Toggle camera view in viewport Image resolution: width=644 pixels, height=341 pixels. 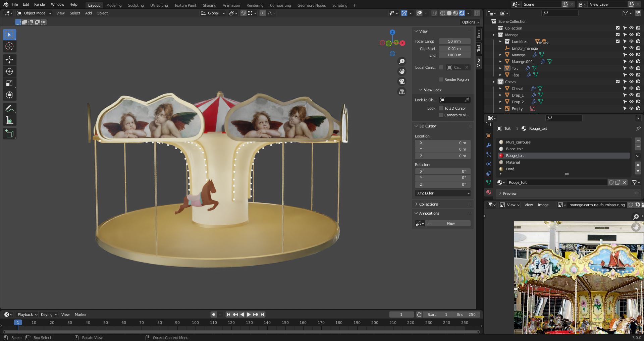coord(401,81)
